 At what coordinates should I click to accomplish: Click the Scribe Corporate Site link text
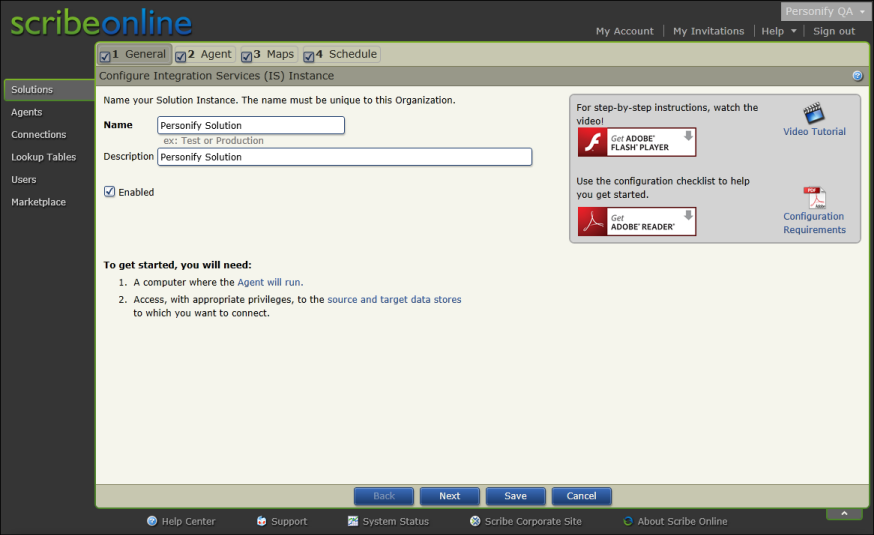[533, 522]
